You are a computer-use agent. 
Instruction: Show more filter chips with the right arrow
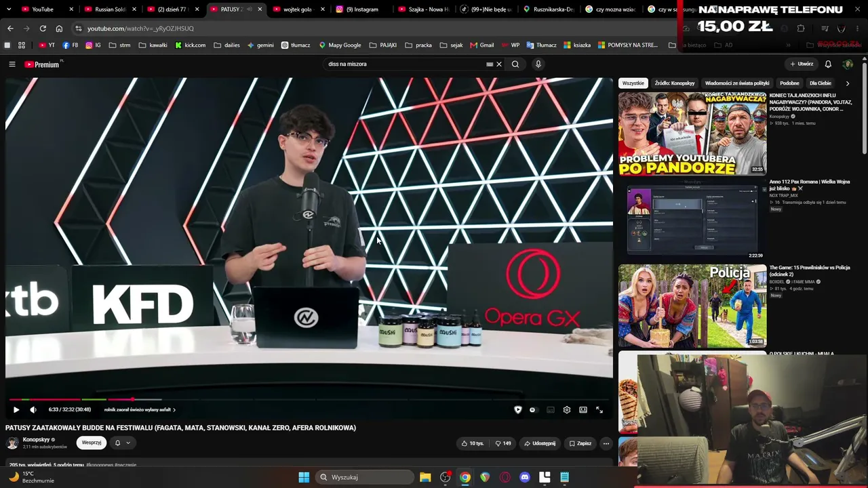tap(848, 83)
